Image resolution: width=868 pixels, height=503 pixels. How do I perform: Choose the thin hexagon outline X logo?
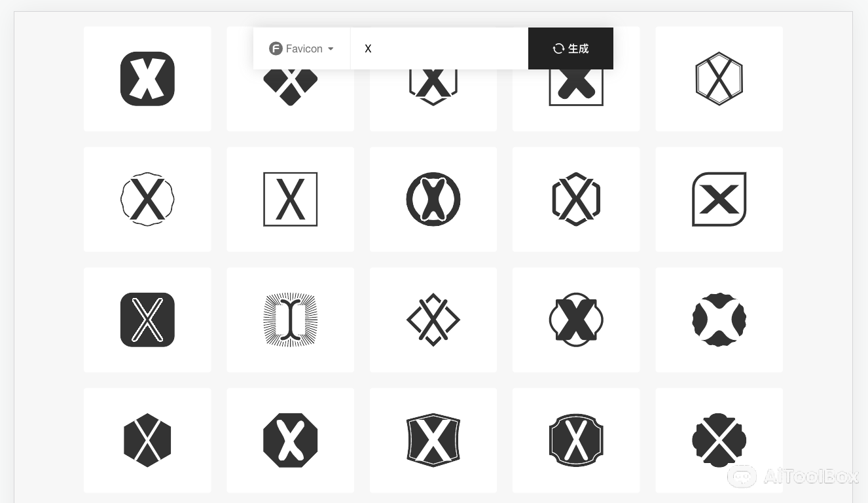pos(719,79)
